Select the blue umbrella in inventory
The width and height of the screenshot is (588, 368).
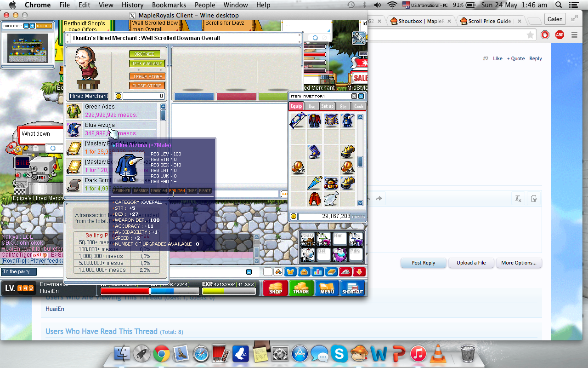[x=315, y=183]
